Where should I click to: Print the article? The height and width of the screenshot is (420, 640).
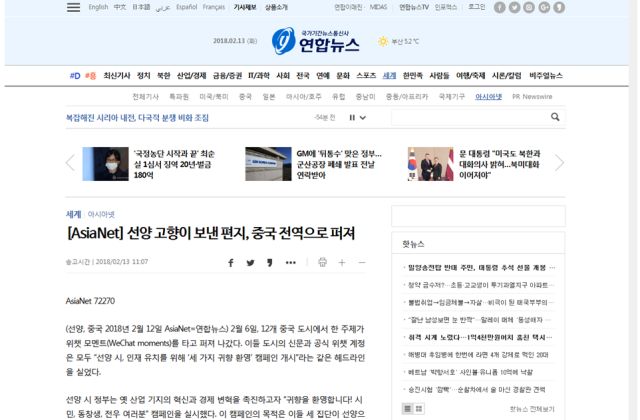pyautogui.click(x=322, y=262)
